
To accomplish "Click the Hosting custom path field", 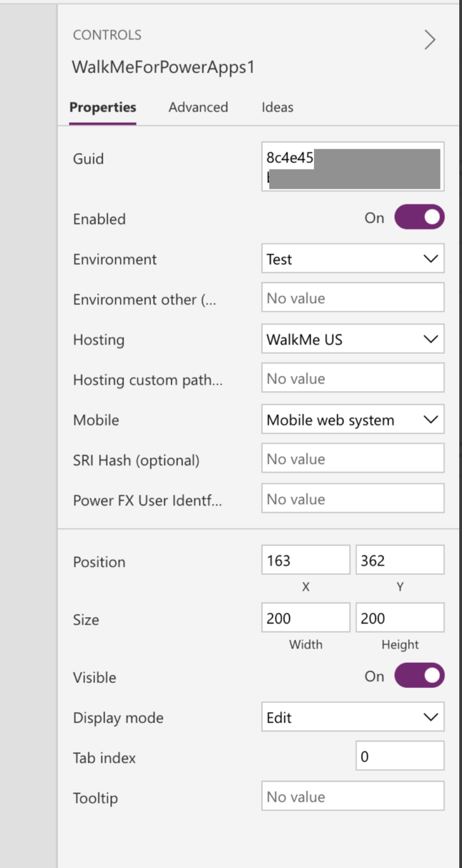I will point(352,378).
